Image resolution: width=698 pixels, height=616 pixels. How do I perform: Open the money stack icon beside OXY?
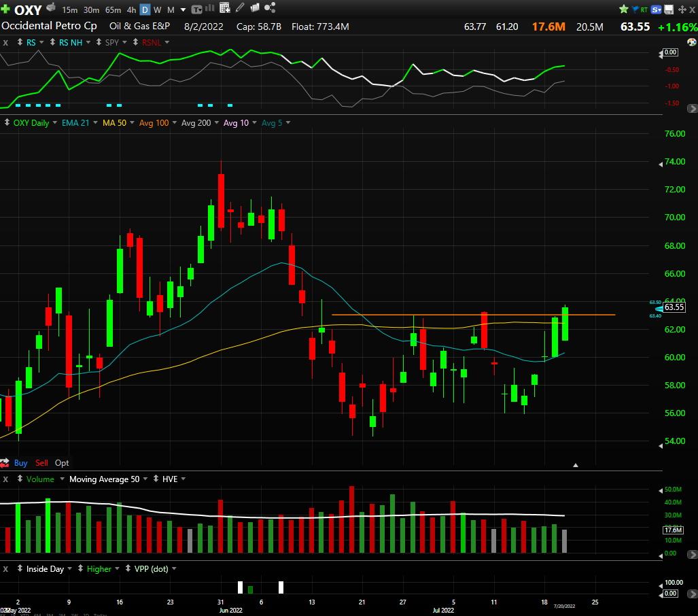tap(51, 7)
